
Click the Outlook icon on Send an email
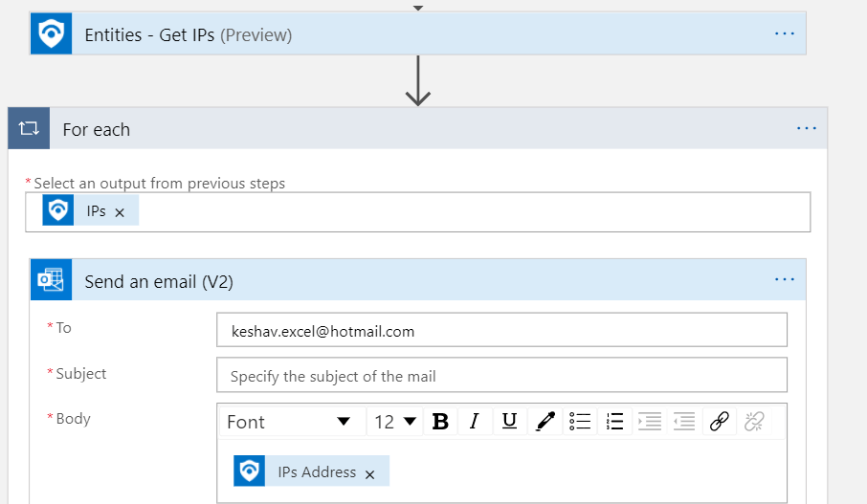click(x=51, y=281)
